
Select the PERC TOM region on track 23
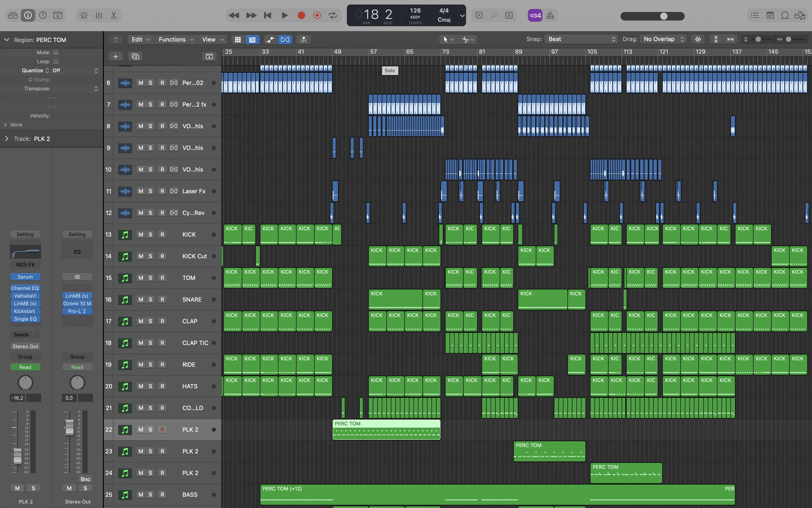click(549, 452)
